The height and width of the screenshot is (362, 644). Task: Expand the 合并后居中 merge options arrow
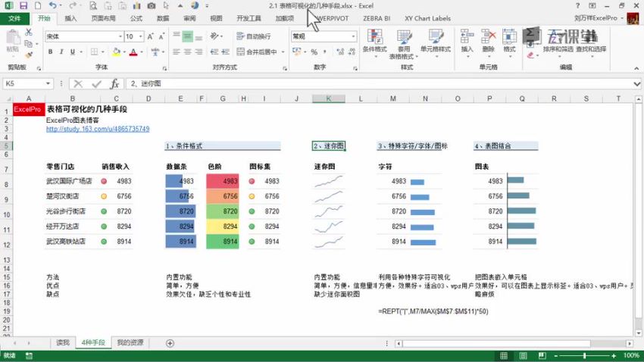[283, 51]
